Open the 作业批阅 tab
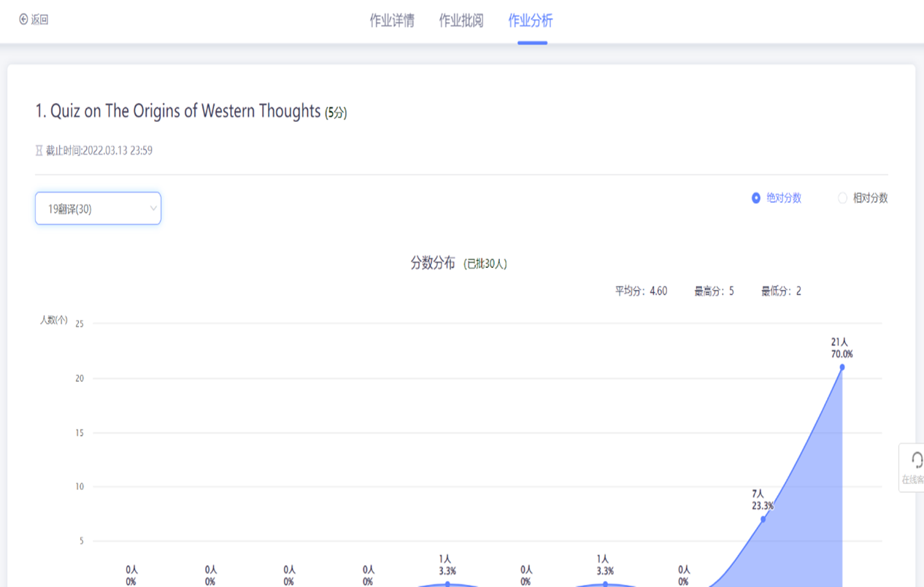 click(461, 20)
